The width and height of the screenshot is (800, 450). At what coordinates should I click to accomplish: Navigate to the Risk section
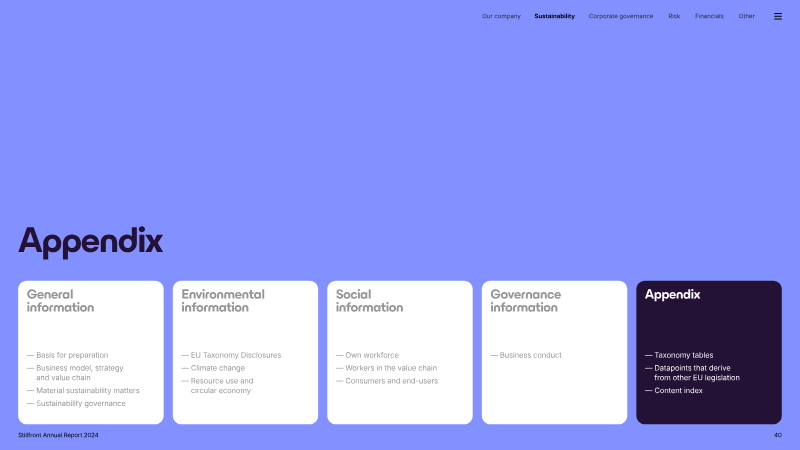coord(674,16)
